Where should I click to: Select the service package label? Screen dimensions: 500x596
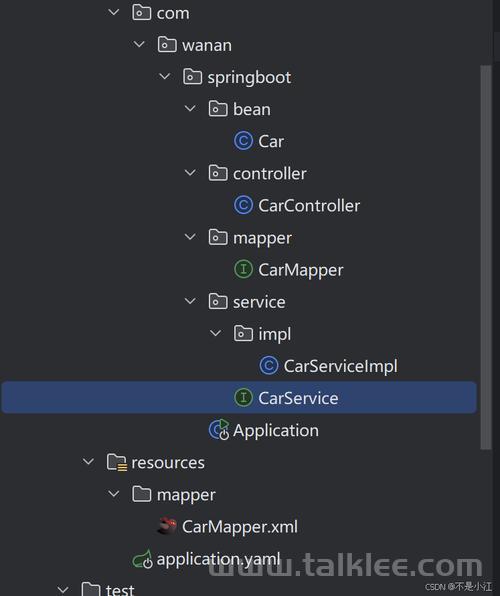pos(259,302)
